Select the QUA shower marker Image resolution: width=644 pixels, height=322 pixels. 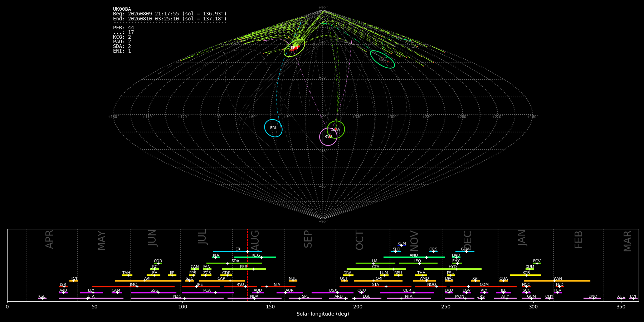point(503,281)
